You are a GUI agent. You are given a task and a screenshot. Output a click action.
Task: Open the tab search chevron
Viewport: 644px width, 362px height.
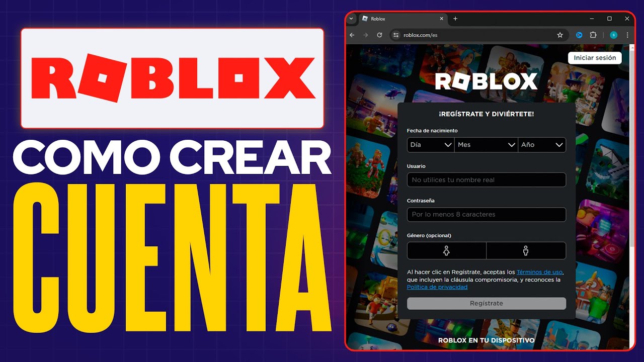pos(351,19)
